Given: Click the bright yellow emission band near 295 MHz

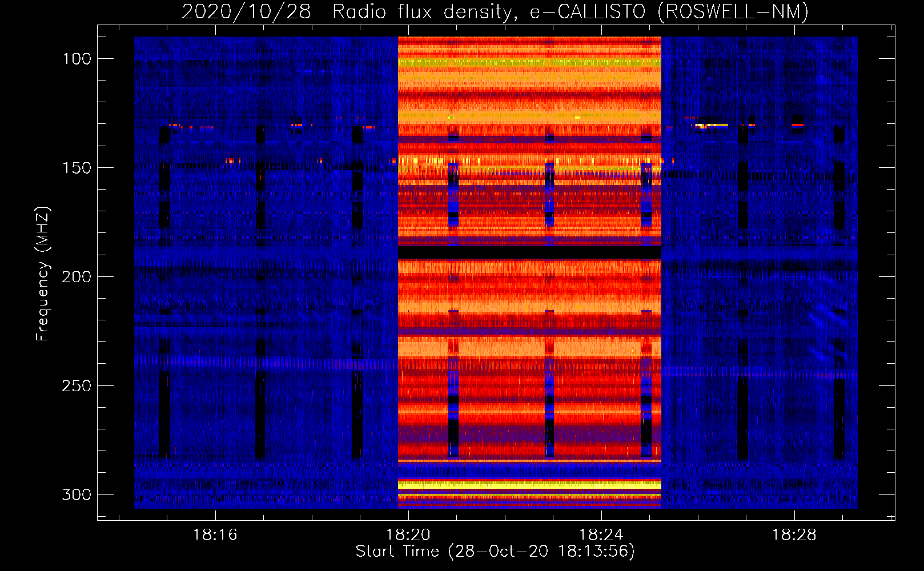Looking at the screenshot, I should pyautogui.click(x=529, y=485).
